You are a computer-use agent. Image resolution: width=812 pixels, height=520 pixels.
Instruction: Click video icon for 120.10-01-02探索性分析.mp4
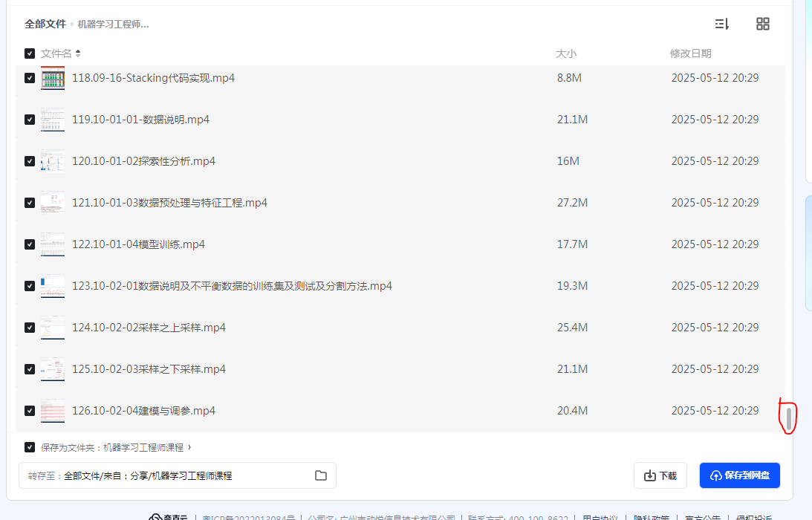(x=53, y=161)
